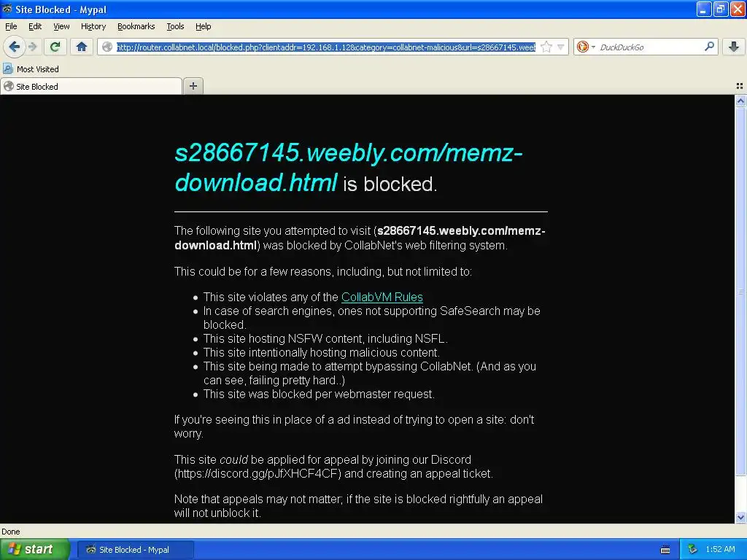Screen dimensions: 747x560
Task: Open the Bookmarks menu
Action: click(x=136, y=26)
